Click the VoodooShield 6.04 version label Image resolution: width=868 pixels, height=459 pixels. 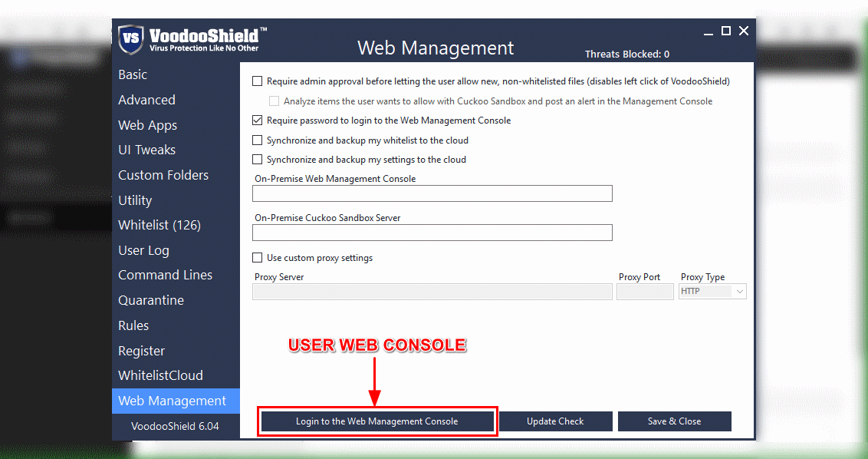(175, 426)
